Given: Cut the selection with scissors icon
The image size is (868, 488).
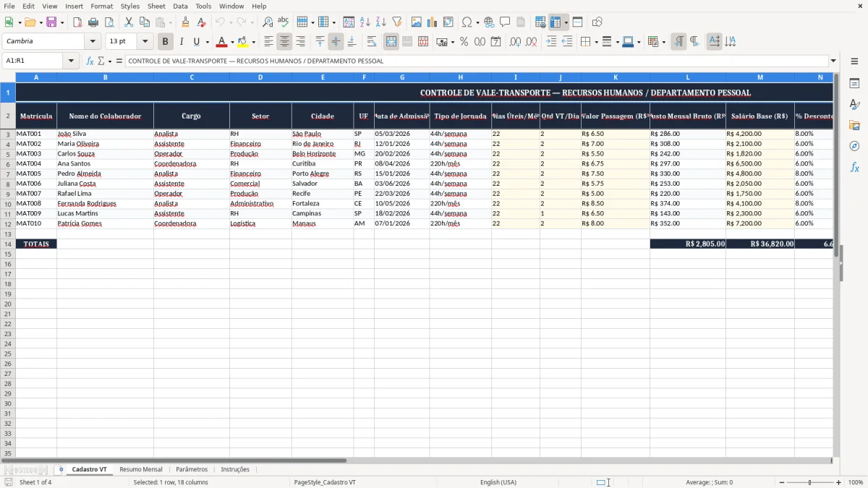Looking at the screenshot, I should 129,22.
